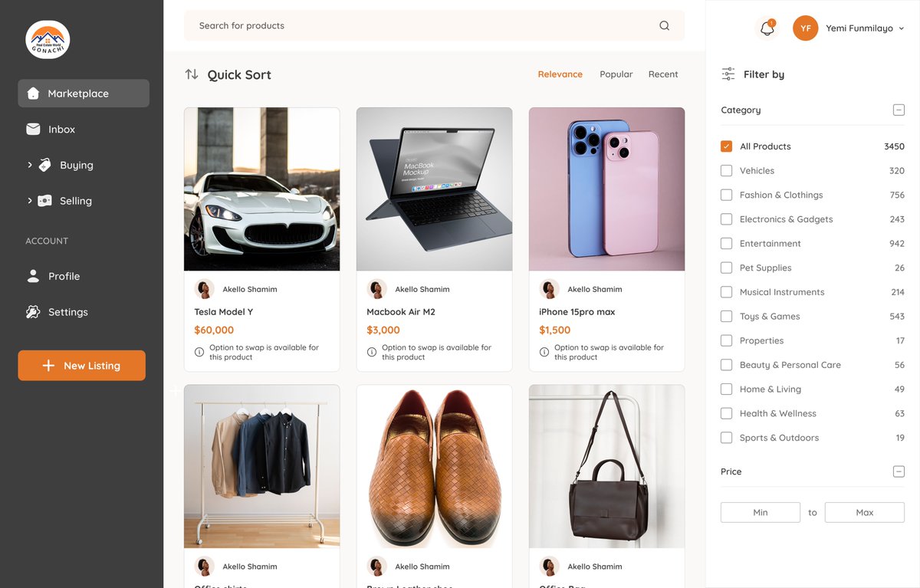Click the plus icon in New Listing
This screenshot has height=588, width=920.
[48, 366]
